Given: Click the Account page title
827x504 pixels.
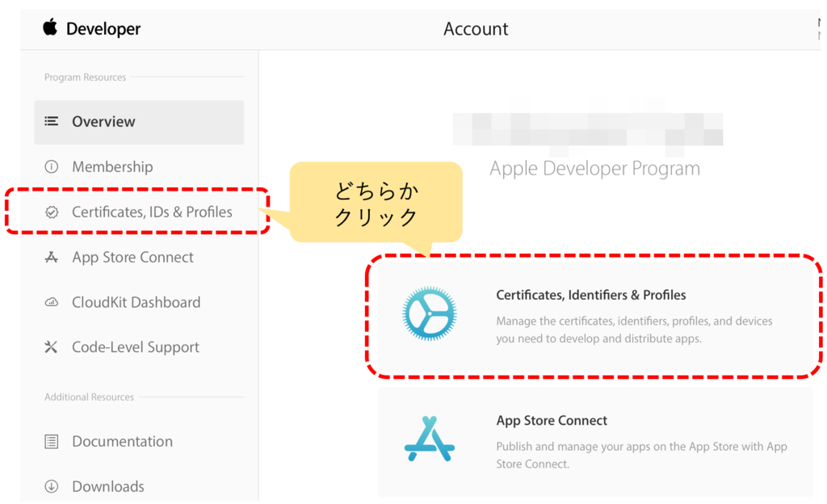Looking at the screenshot, I should pyautogui.click(x=476, y=28).
